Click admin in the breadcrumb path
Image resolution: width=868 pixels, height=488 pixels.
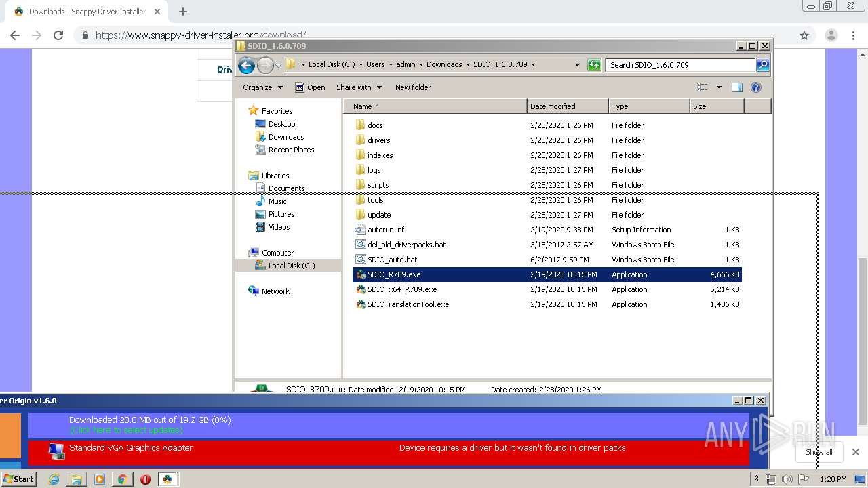tap(406, 65)
